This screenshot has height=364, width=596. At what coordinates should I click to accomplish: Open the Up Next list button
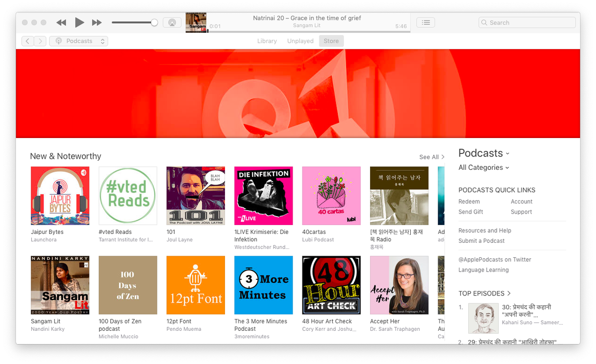426,22
